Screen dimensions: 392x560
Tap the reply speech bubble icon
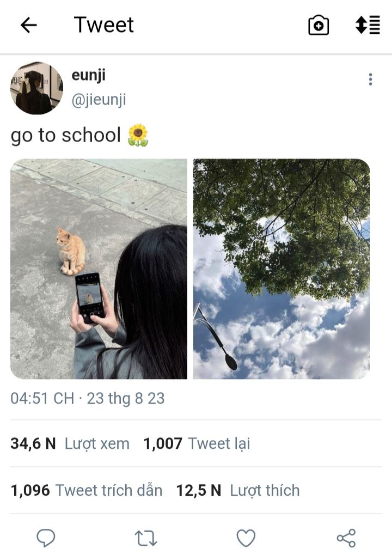click(x=46, y=538)
